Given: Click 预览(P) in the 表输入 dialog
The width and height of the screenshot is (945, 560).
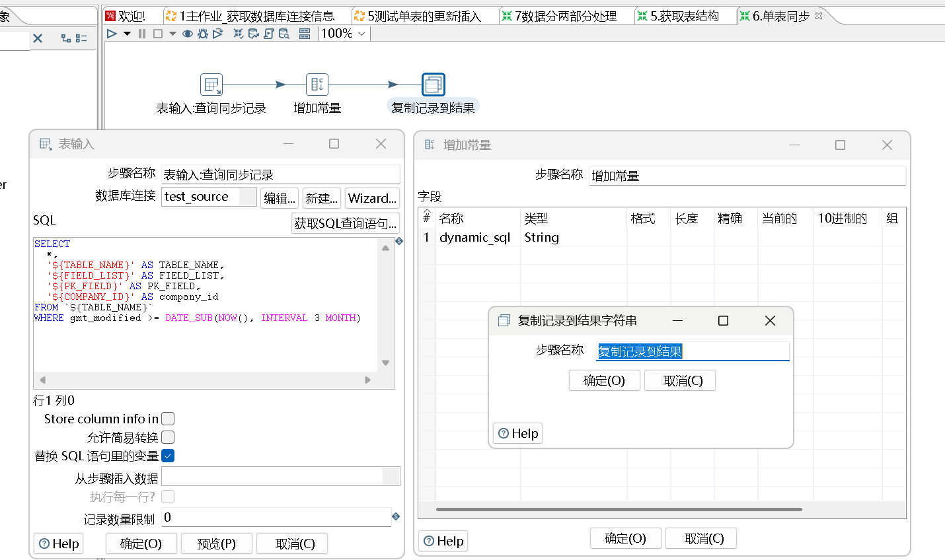Looking at the screenshot, I should [x=217, y=543].
